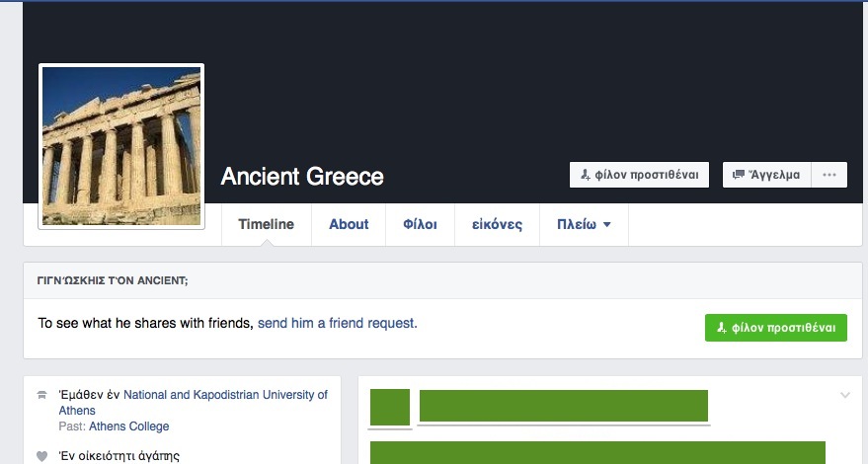Expand the post options chevron
Viewport: 868px width, 464px height.
tap(844, 395)
